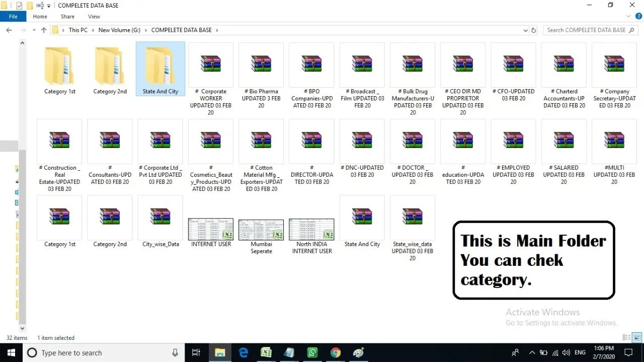644x362 pixels.
Task: Expand the address bar history dropdown
Action: click(525, 30)
